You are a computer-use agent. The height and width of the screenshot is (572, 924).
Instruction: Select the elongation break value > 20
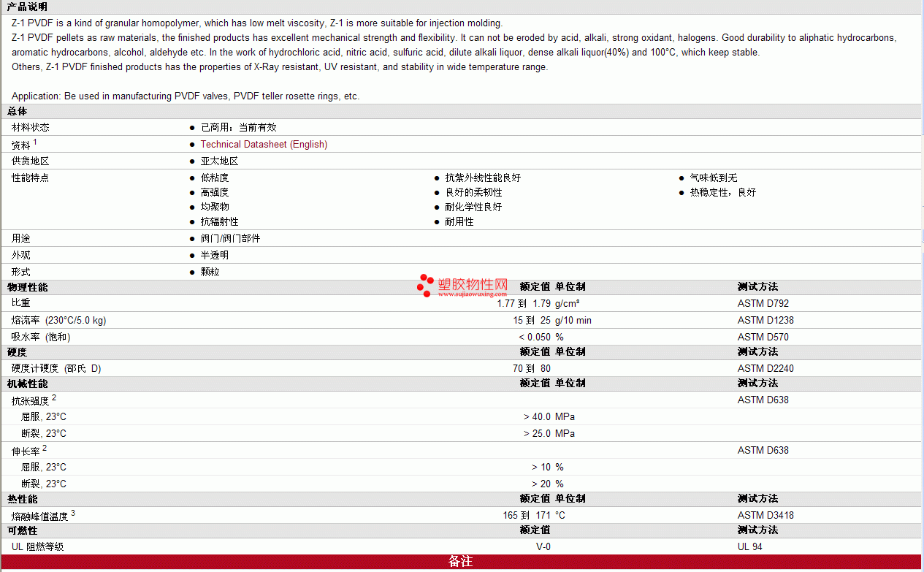[x=541, y=484]
